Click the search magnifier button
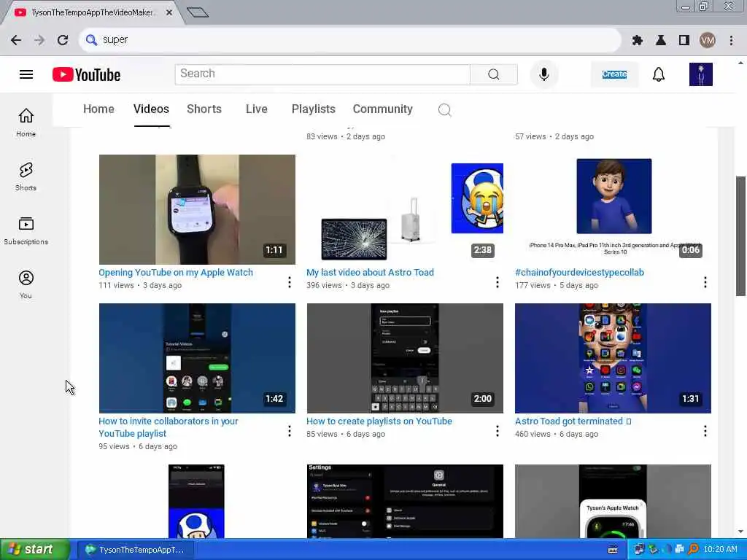Image resolution: width=747 pixels, height=560 pixels. click(494, 74)
